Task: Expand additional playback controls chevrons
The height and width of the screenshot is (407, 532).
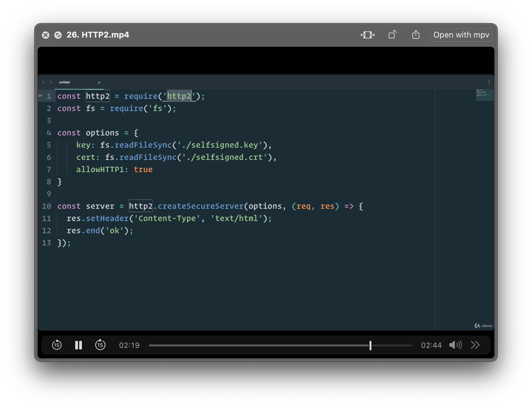Action: [475, 345]
